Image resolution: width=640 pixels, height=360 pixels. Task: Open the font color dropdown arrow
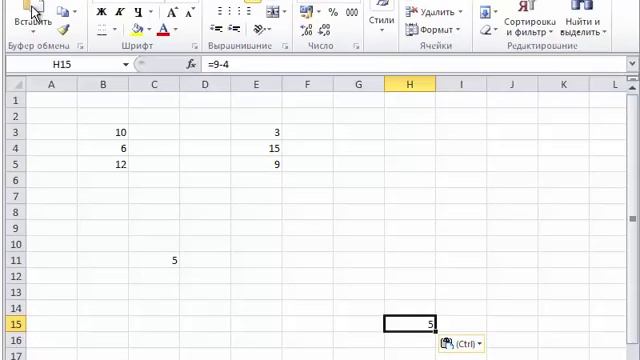coord(176,29)
